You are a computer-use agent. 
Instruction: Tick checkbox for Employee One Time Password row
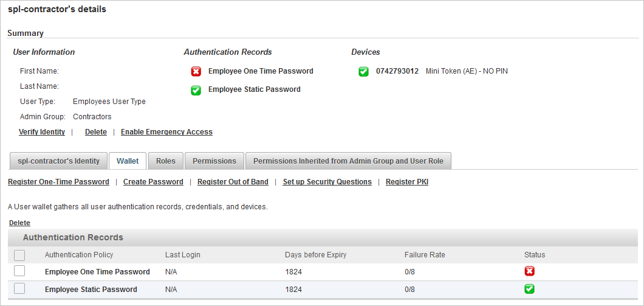click(x=19, y=271)
